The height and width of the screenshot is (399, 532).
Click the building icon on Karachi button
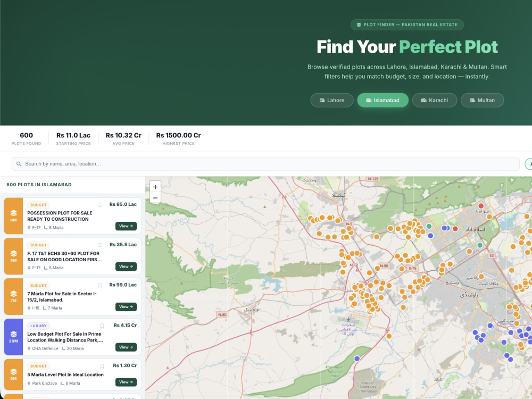tap(424, 100)
